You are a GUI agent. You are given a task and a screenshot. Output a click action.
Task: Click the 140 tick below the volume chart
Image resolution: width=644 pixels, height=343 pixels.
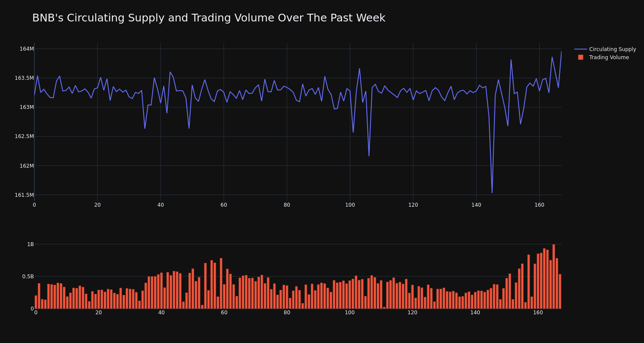(475, 313)
